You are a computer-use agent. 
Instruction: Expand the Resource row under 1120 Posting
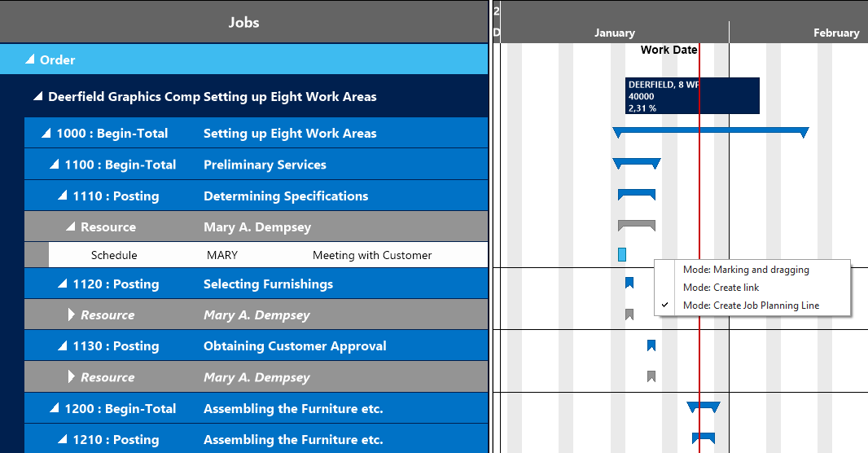72,315
